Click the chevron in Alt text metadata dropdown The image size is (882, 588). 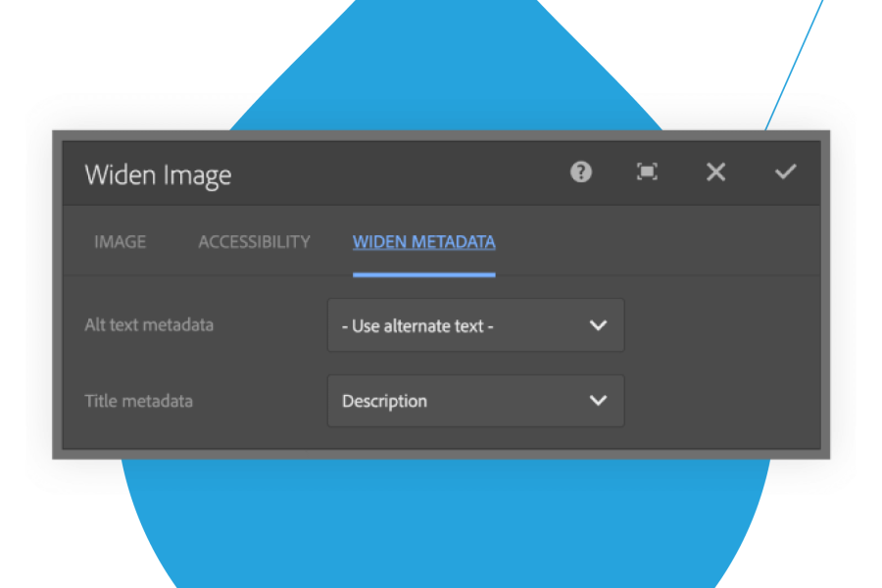coord(599,325)
